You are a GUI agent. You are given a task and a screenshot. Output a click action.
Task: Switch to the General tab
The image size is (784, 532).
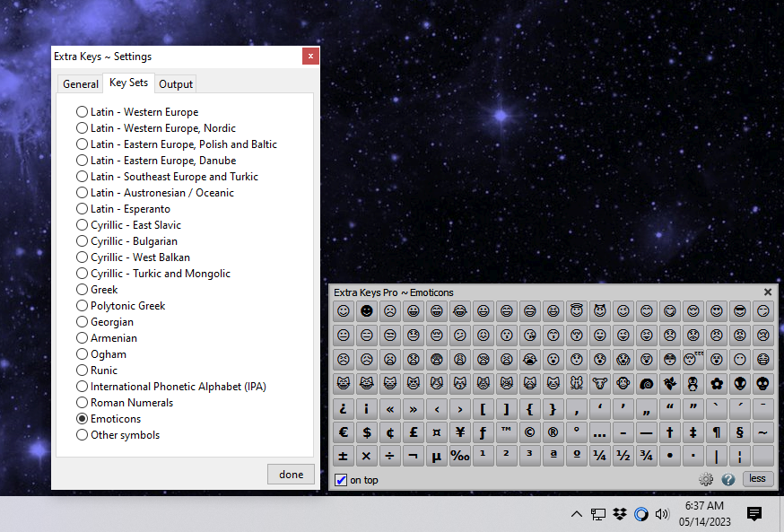click(81, 84)
